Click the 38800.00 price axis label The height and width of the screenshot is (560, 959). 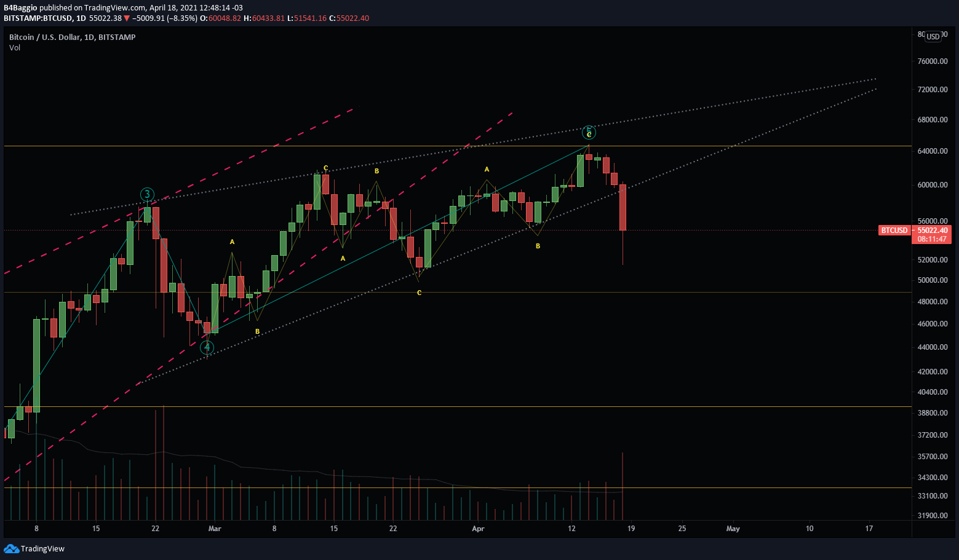tap(933, 413)
